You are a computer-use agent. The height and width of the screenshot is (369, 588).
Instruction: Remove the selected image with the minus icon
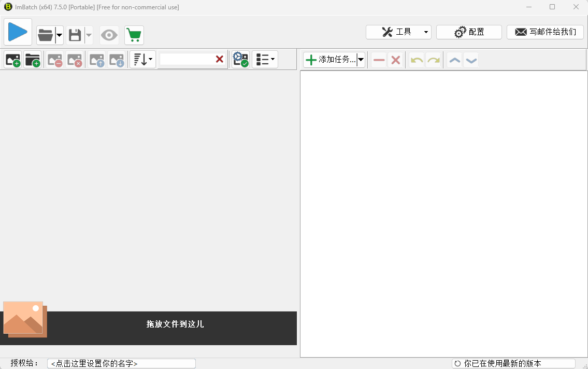(55, 60)
